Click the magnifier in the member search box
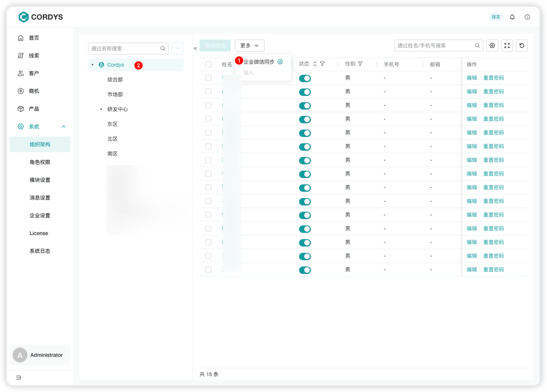547x392 pixels. [477, 45]
